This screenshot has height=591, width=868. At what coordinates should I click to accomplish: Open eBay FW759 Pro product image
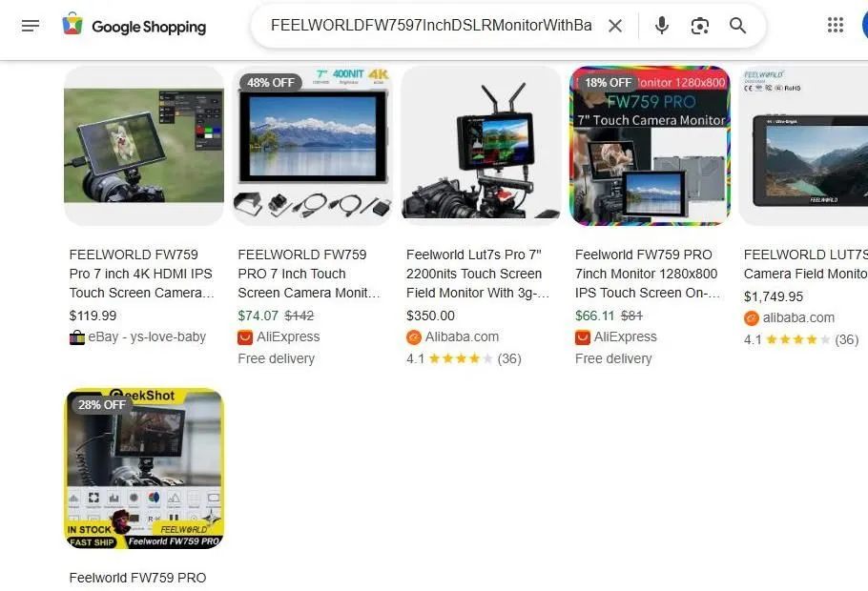point(144,146)
